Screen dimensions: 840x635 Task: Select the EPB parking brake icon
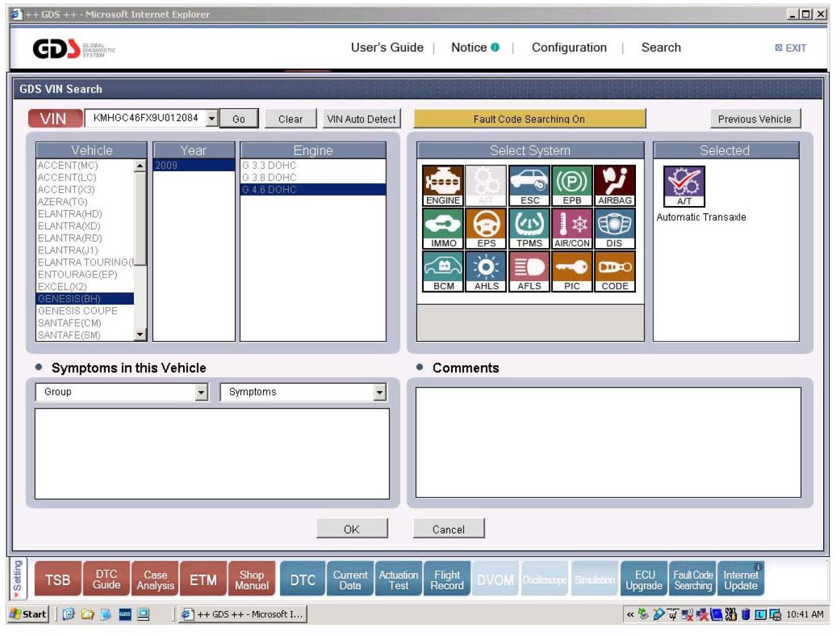click(x=572, y=185)
